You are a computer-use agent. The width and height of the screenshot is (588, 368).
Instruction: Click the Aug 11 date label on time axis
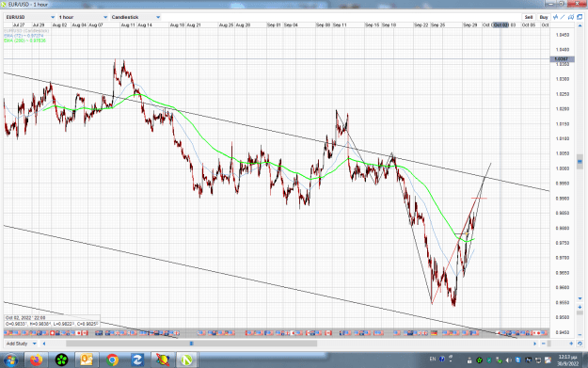point(128,25)
